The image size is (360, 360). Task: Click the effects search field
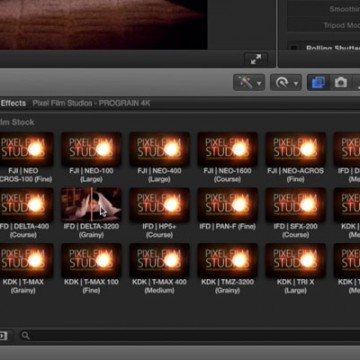189,335
